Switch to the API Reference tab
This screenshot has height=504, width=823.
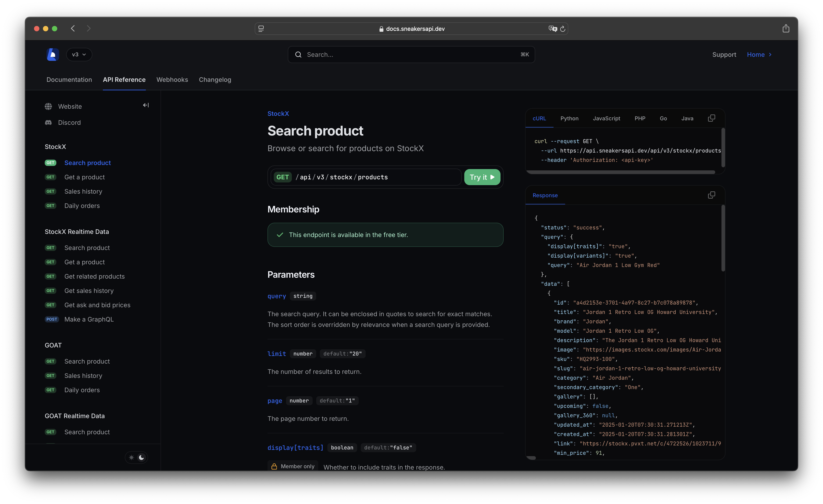pos(124,80)
